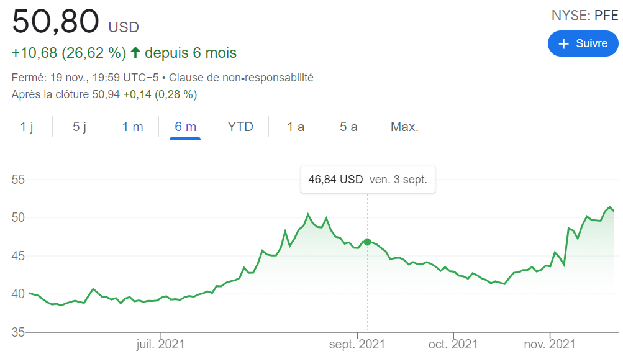
Task: Select the 1 j time range tab
Action: (x=27, y=127)
